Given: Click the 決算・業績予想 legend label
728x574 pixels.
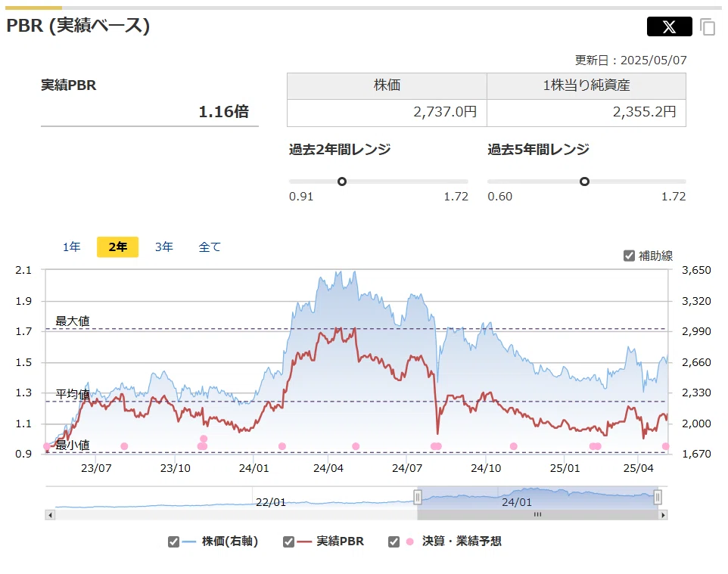Looking at the screenshot, I should point(462,541).
